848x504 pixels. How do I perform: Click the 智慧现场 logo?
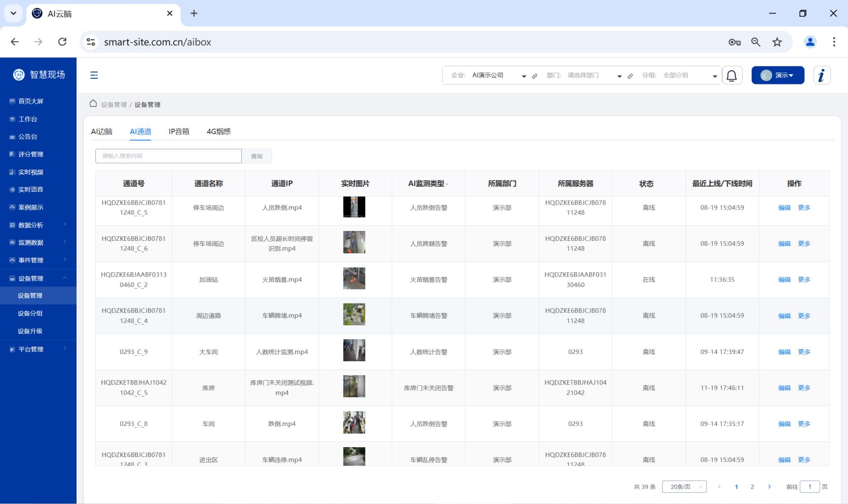click(39, 75)
